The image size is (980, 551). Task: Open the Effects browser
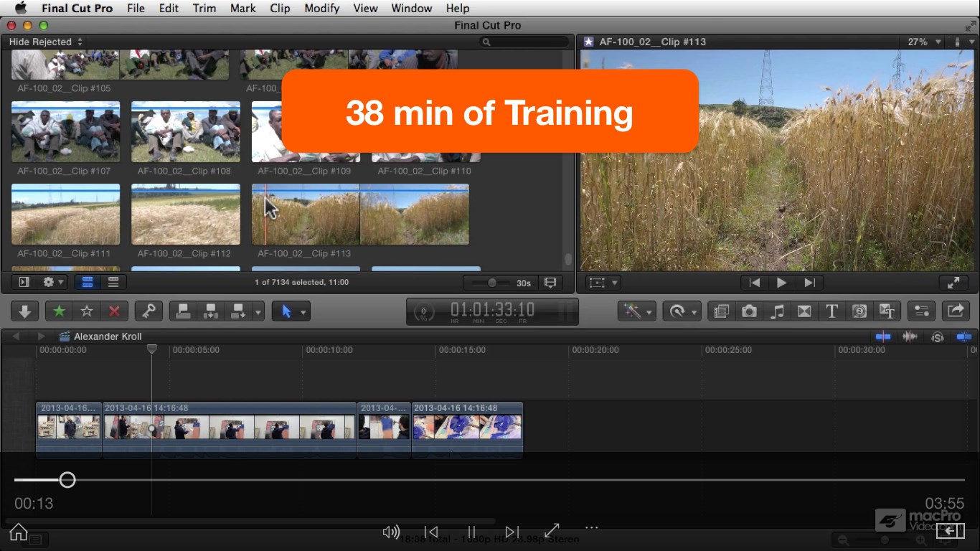click(x=722, y=311)
